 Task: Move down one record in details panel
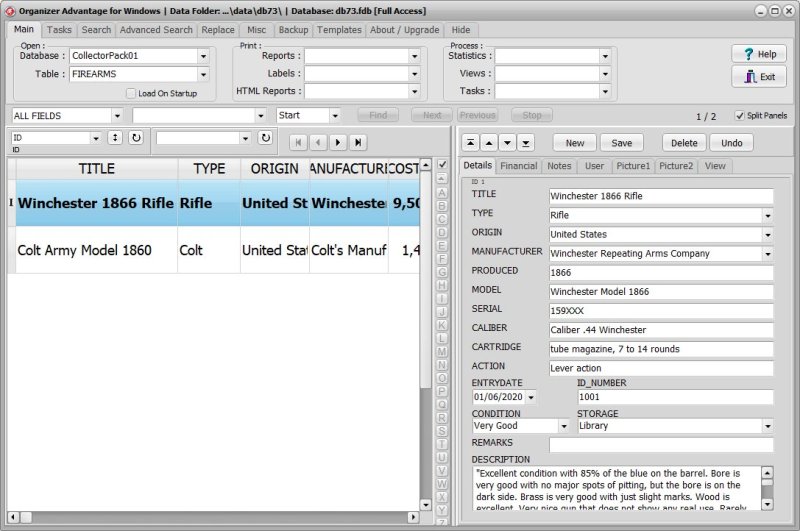(507, 143)
